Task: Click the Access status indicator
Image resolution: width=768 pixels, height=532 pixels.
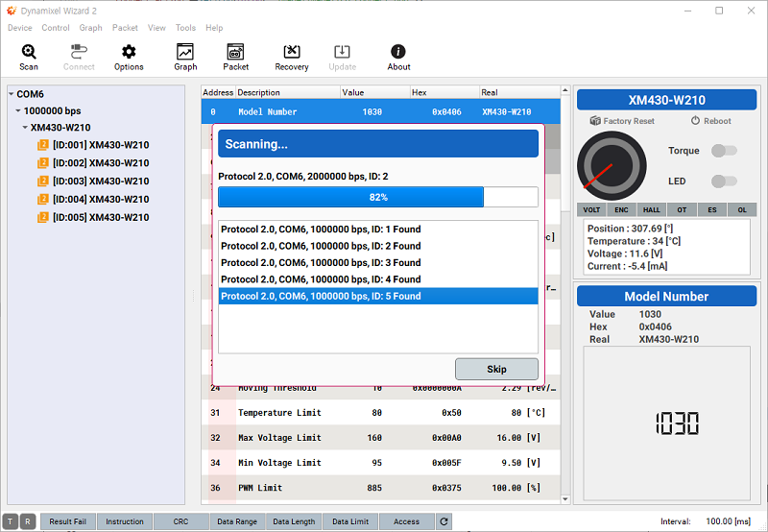Action: [406, 521]
